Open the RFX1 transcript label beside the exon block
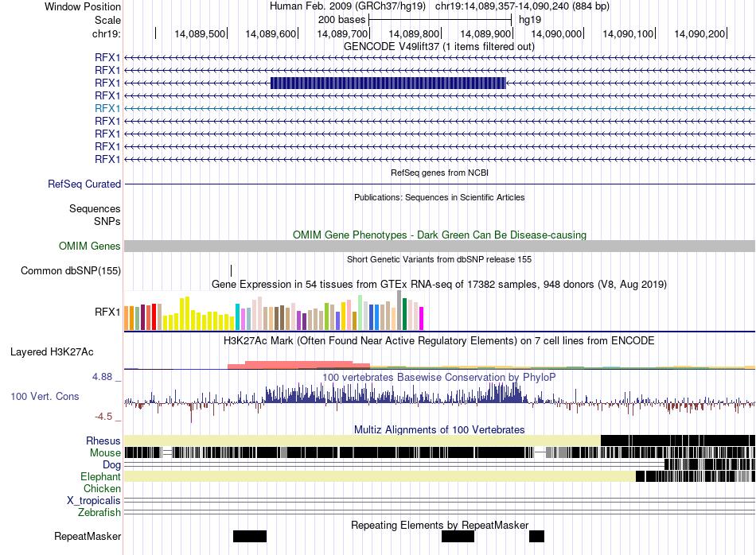The width and height of the screenshot is (756, 555). [107, 83]
